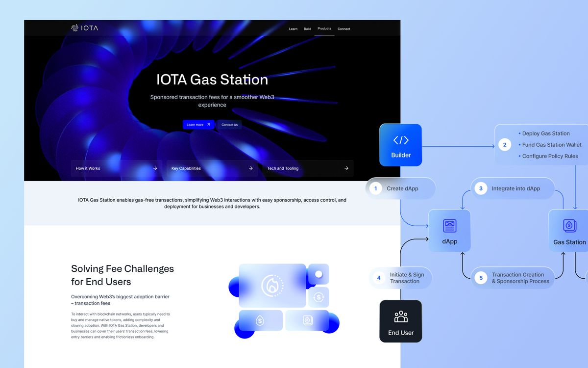Click the arrow on Key Capabilities card
This screenshot has width=588, height=368.
click(250, 168)
